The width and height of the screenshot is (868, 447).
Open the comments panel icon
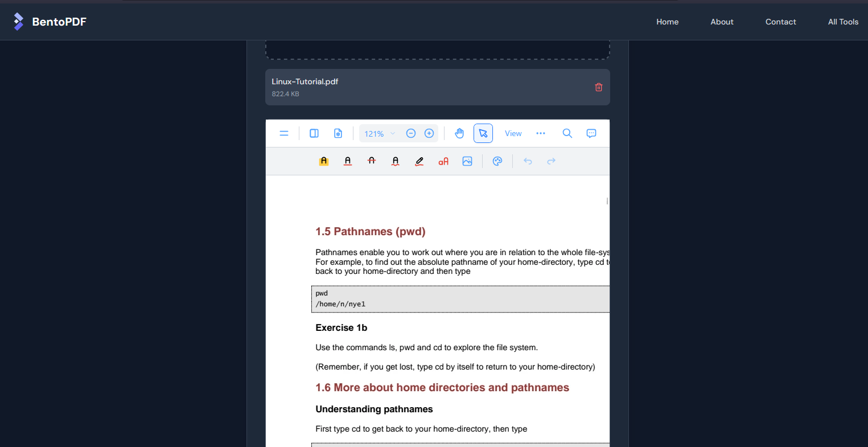[591, 133]
